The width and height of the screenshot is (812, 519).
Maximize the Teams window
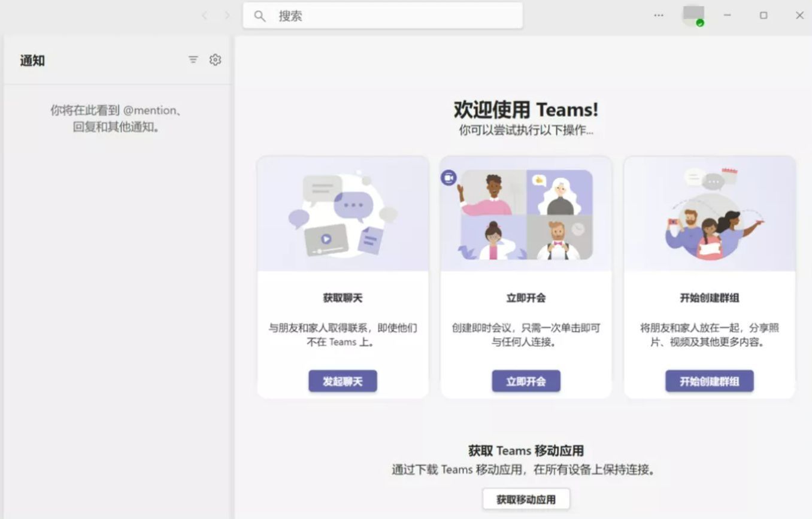point(763,16)
